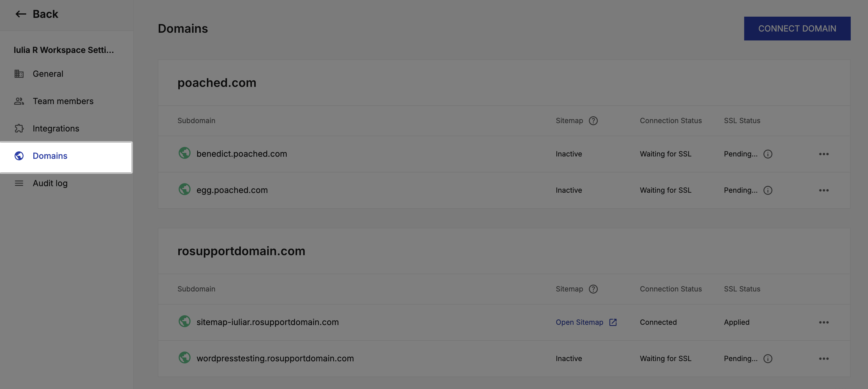Screen dimensions: 868x389
Task: Click the Back arrow icon
Action: pyautogui.click(x=20, y=14)
